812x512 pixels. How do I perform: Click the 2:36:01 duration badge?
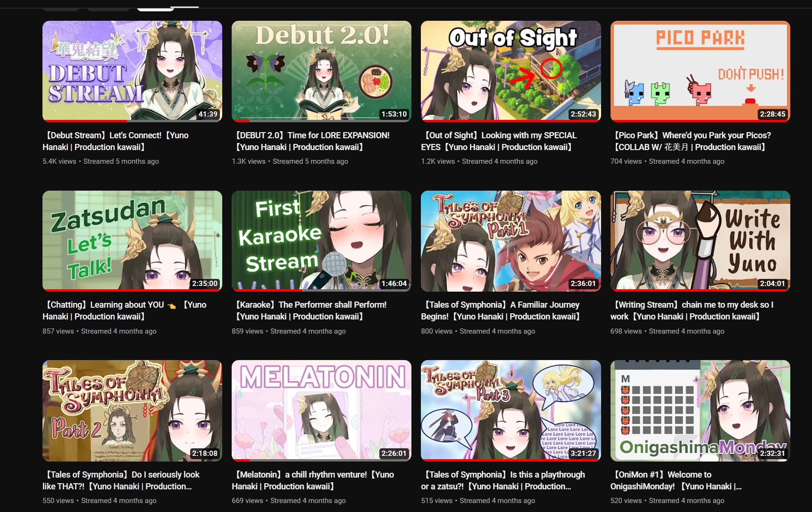pos(583,284)
